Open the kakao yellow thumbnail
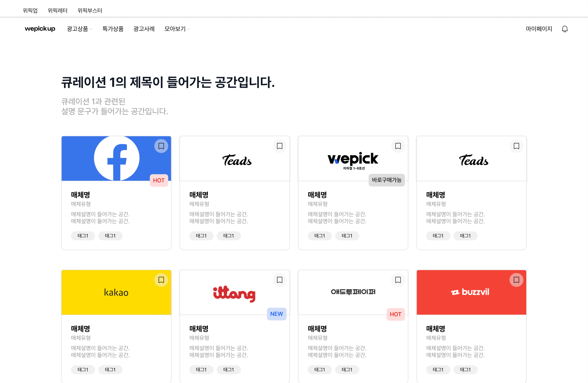The width and height of the screenshot is (588, 383). [x=116, y=292]
